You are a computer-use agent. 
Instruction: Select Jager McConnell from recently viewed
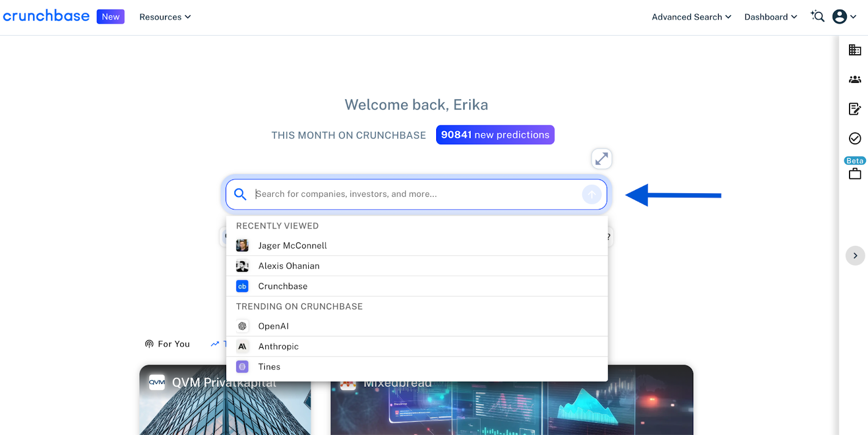pos(417,246)
